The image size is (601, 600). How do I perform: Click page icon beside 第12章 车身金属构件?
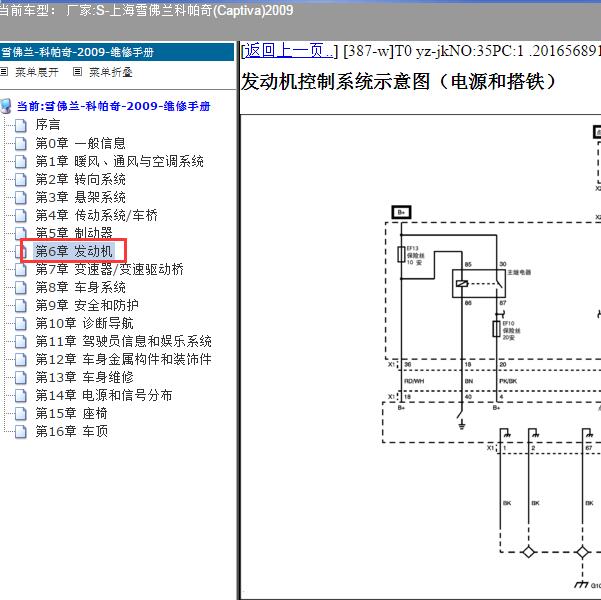click(21, 360)
